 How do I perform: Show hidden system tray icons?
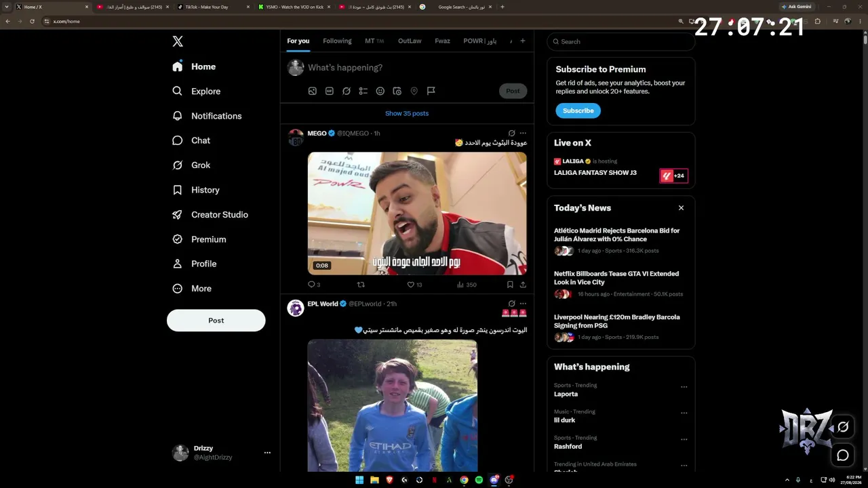click(787, 480)
